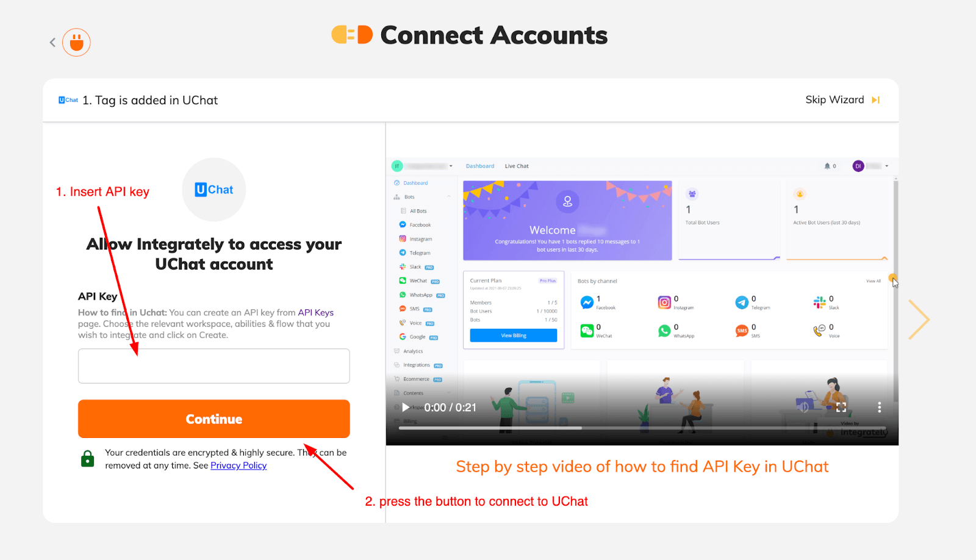Open the Privacy Policy link

click(x=239, y=465)
